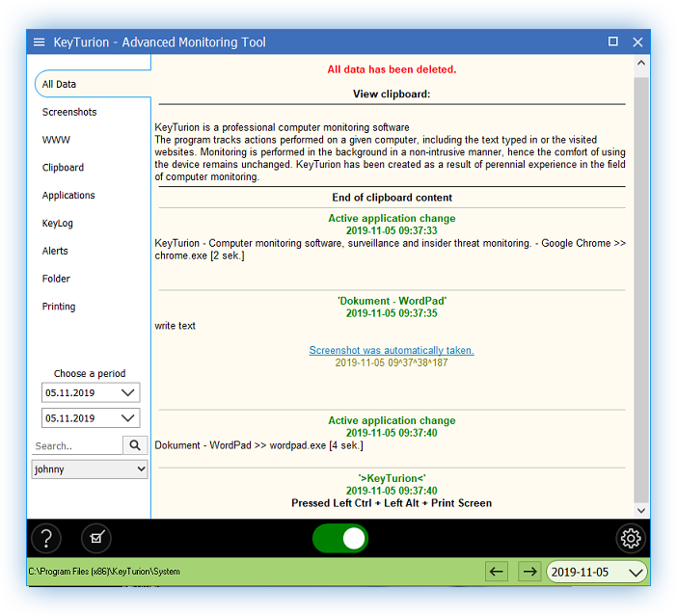Open the Settings gear icon
The height and width of the screenshot is (616, 677).
point(631,538)
